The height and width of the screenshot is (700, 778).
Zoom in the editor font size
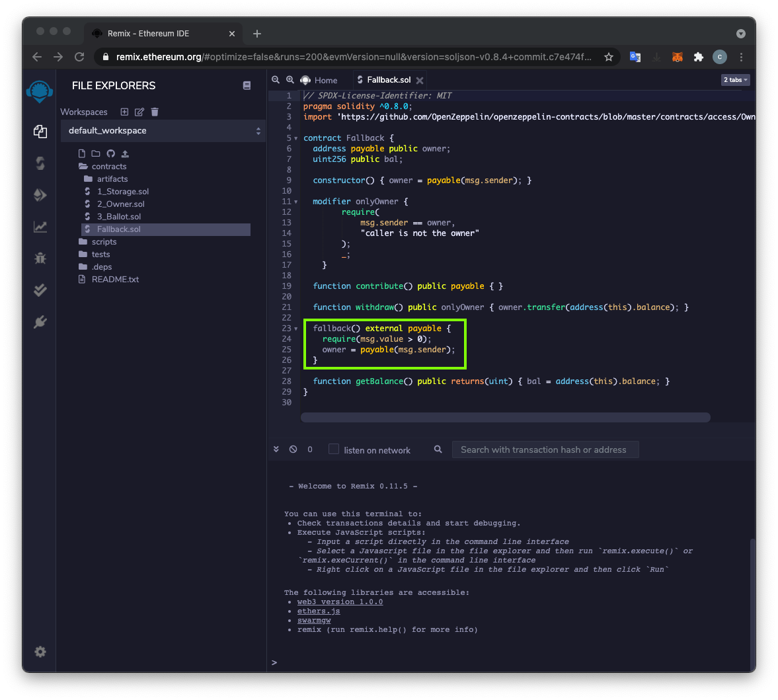point(290,80)
